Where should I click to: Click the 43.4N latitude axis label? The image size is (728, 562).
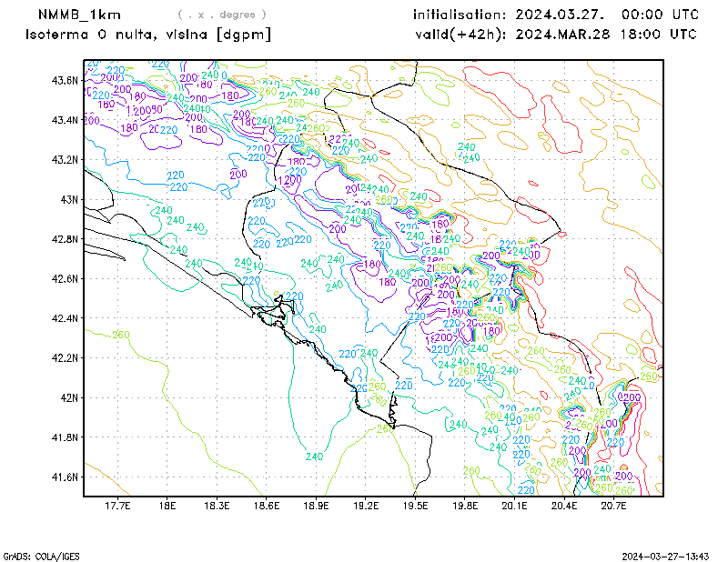pos(65,120)
